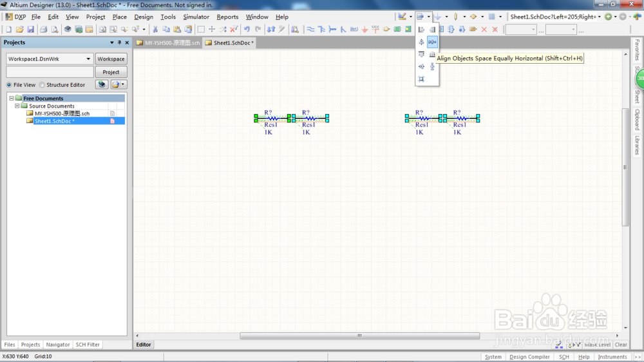Viewport: 644px width, 362px height.
Task: Create a new document with the toolbar icon
Action: point(8,30)
